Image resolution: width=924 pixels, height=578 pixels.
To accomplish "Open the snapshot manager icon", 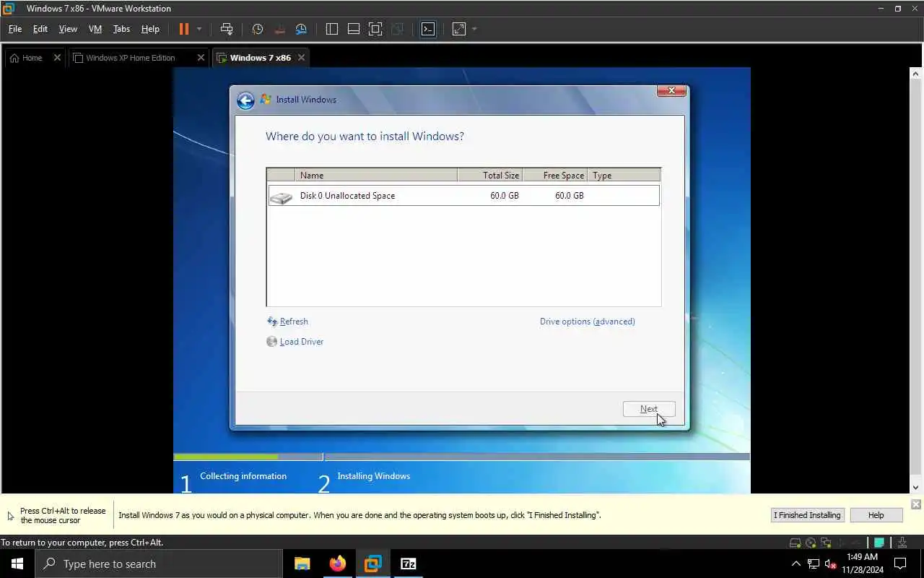I will tap(301, 29).
